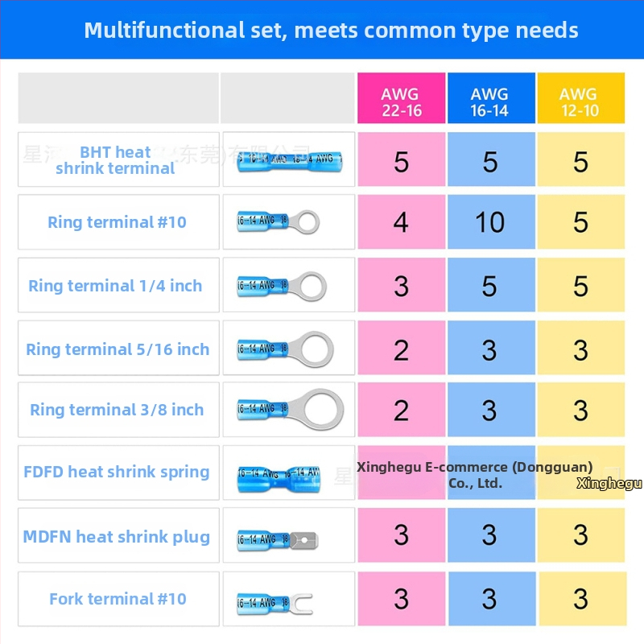Click the quantity cell showing 10

coord(490,222)
